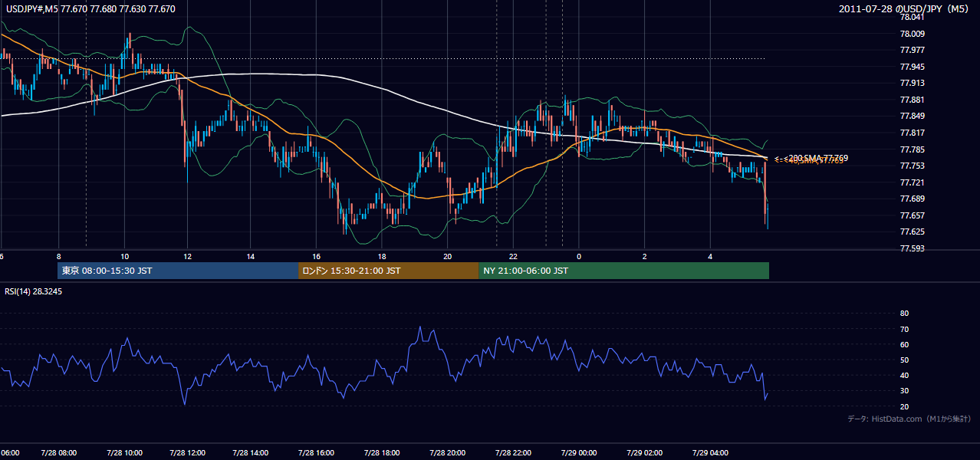Click the 2011-07-28 USD/JPY (M5) chart title
The image size is (980, 460).
pos(905,9)
